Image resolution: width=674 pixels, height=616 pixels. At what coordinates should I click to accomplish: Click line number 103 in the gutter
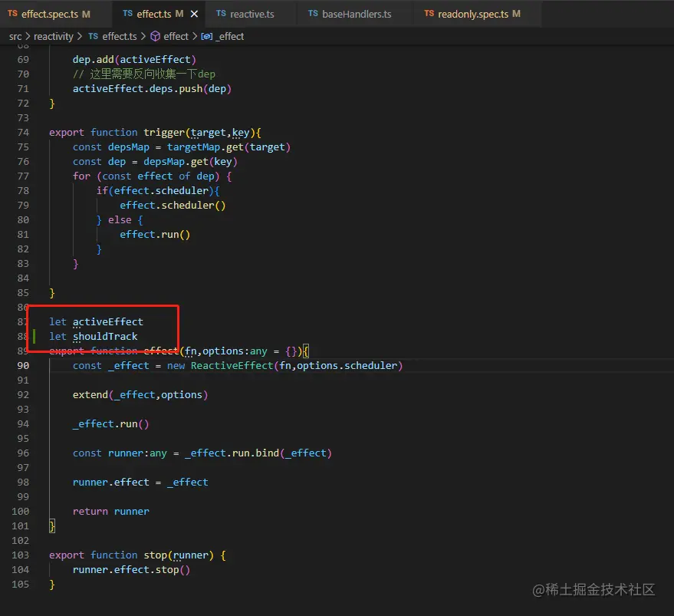(20, 555)
